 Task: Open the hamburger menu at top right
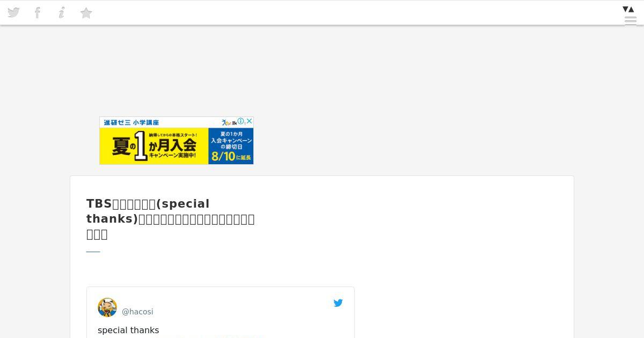coord(631,21)
